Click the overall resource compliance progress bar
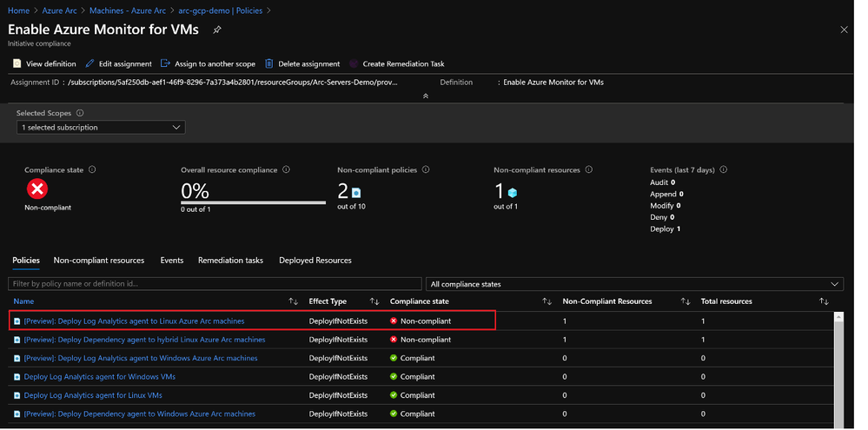 coord(253,202)
